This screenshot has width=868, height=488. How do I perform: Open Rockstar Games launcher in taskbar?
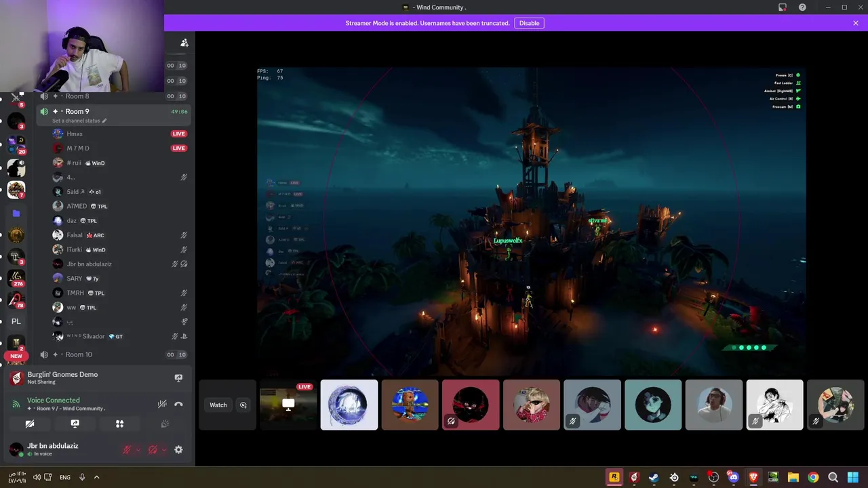coord(614,477)
